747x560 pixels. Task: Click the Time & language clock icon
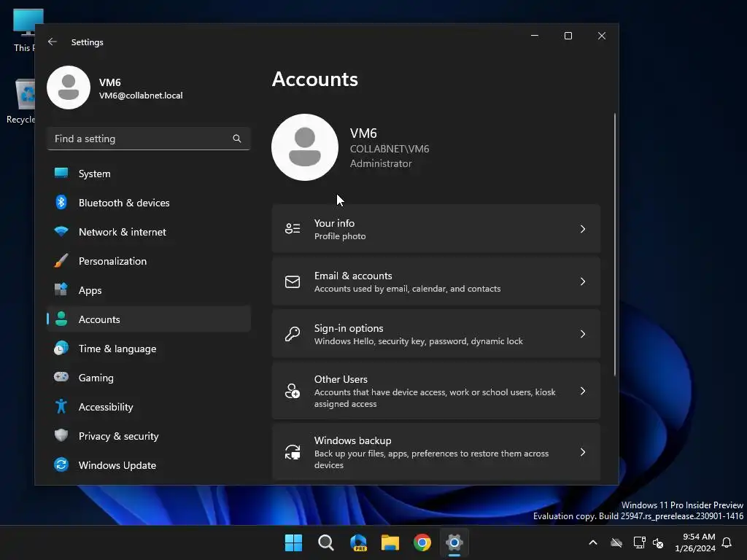61,348
